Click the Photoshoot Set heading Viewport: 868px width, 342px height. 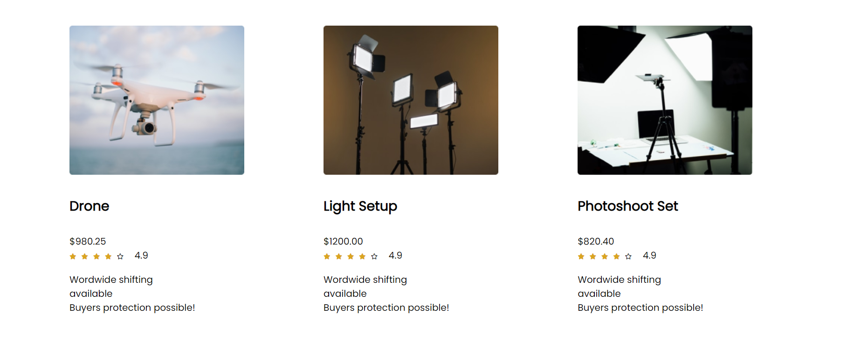[x=628, y=206]
